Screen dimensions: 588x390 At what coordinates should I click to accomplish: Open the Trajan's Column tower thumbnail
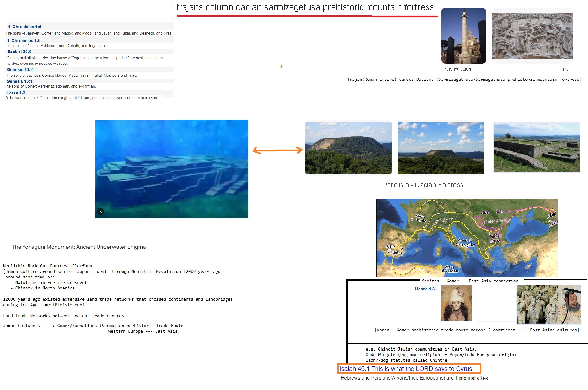(x=464, y=36)
